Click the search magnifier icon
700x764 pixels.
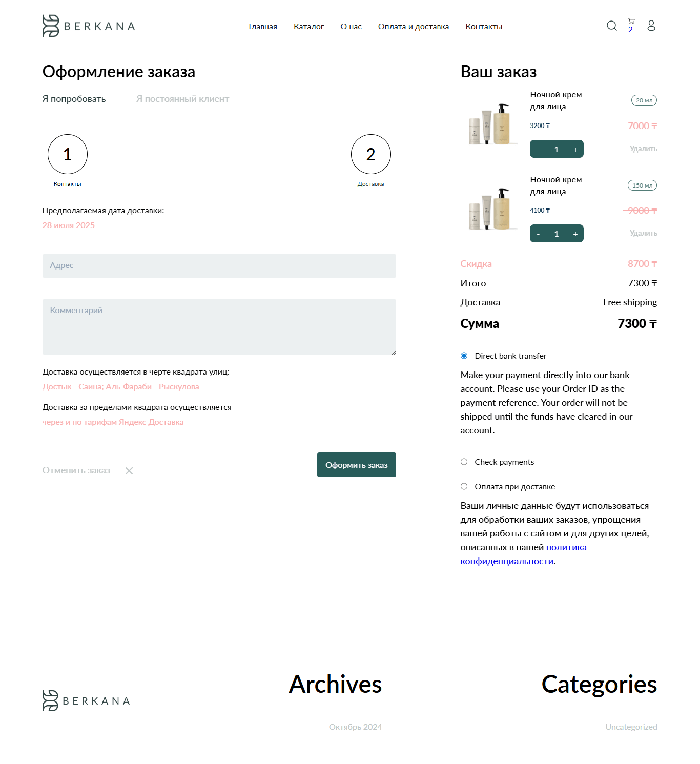point(611,26)
